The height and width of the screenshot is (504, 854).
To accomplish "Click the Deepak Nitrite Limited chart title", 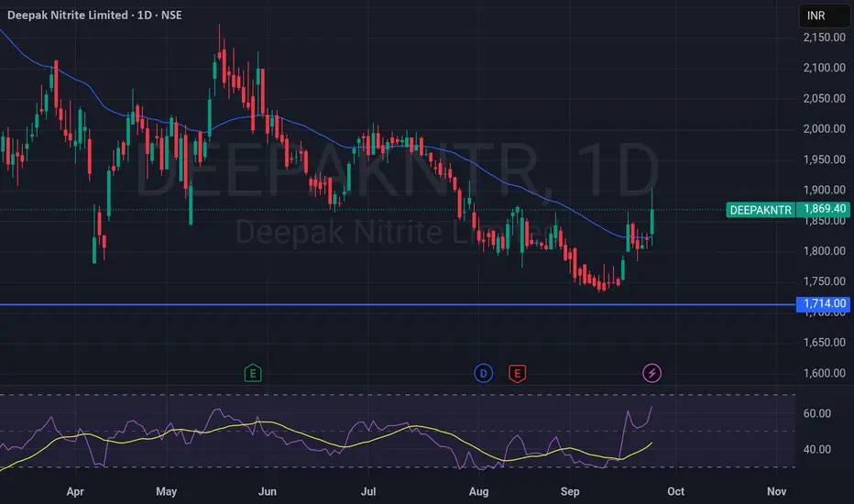I will [94, 16].
